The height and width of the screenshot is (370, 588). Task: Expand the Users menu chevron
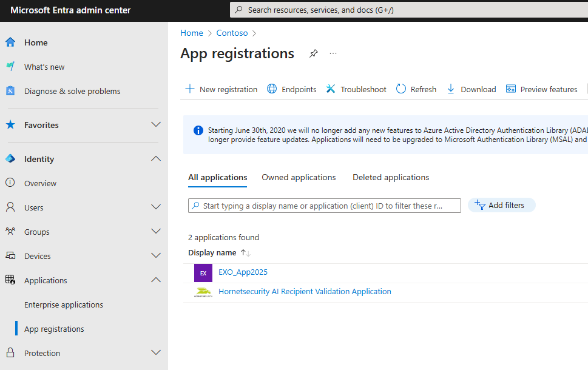click(156, 207)
